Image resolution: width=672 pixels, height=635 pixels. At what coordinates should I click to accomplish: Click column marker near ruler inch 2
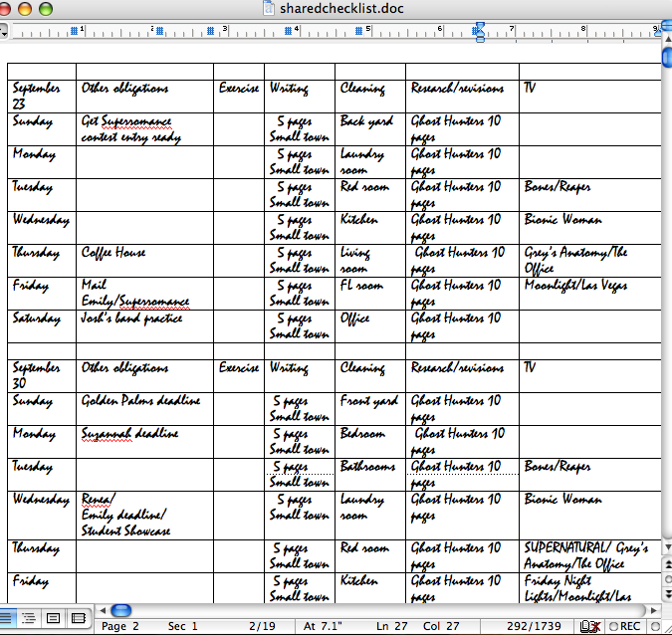[160, 31]
